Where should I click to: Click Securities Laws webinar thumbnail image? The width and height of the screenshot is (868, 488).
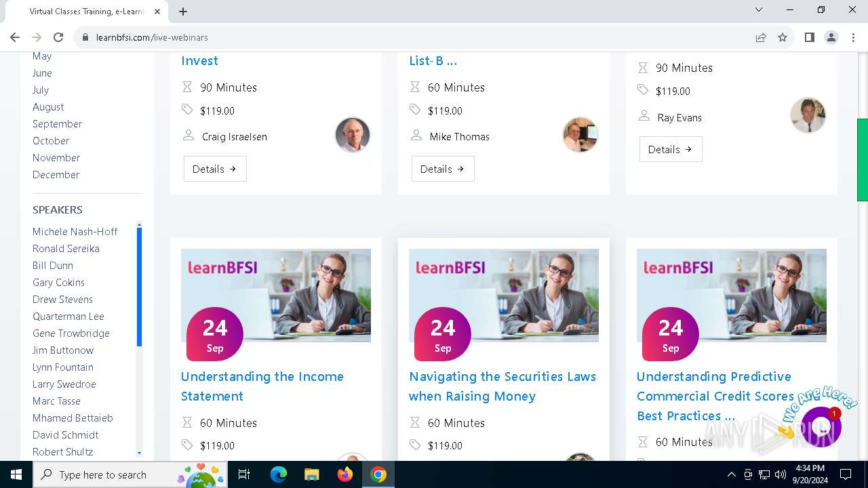504,296
